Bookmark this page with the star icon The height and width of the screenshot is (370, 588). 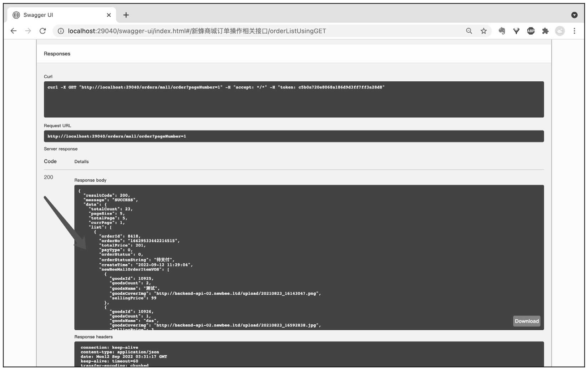pyautogui.click(x=483, y=31)
